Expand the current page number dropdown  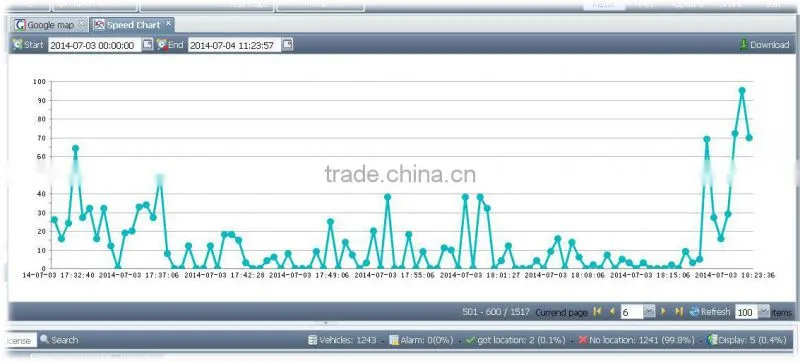(649, 311)
